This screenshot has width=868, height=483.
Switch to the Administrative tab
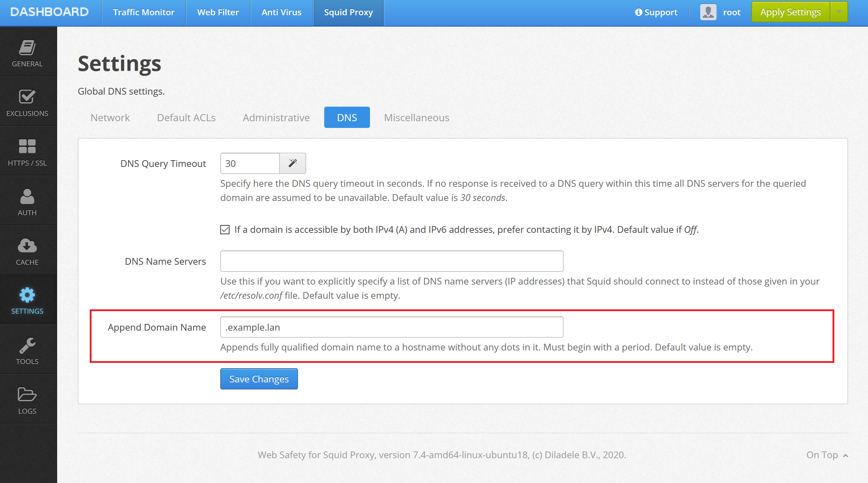[276, 117]
